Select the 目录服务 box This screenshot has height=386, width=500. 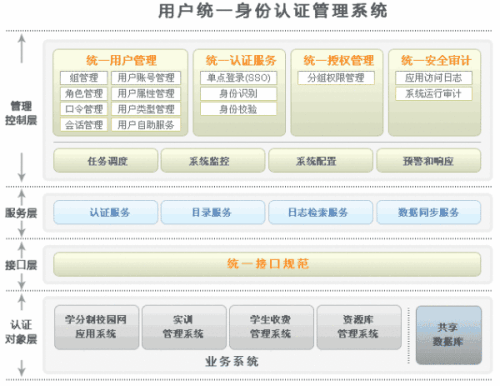pos(213,212)
